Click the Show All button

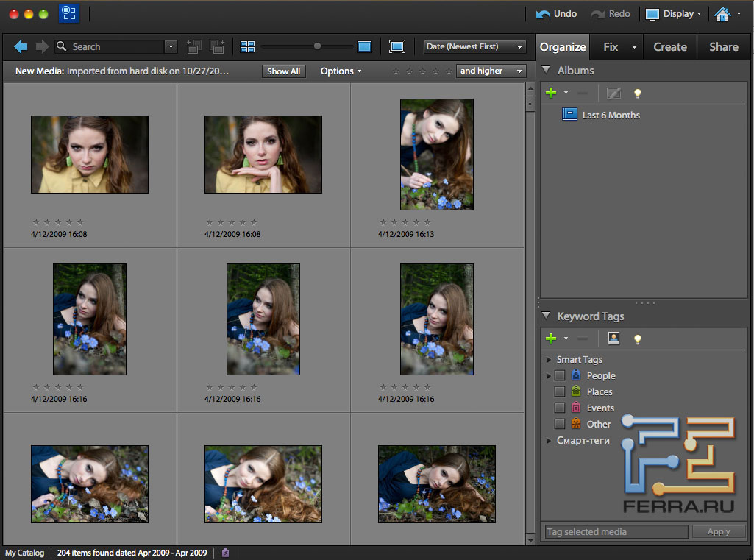pyautogui.click(x=283, y=71)
